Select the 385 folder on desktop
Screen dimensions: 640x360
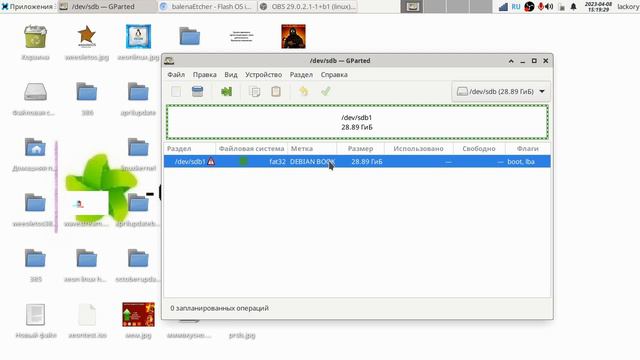click(36, 258)
